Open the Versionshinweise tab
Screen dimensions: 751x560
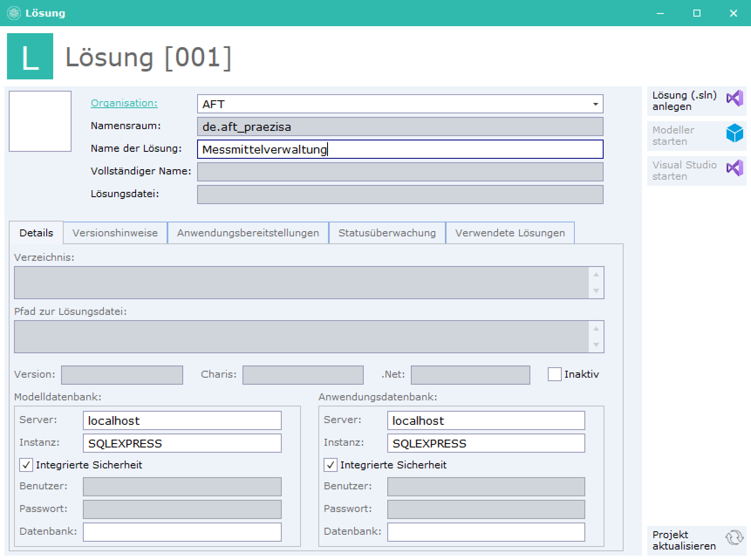(115, 233)
